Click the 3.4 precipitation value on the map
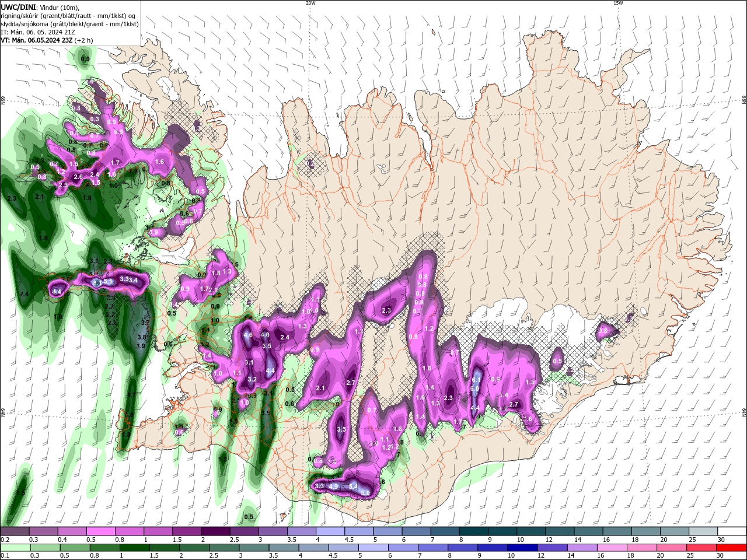Screen dimensions: 747x560 tap(133, 281)
